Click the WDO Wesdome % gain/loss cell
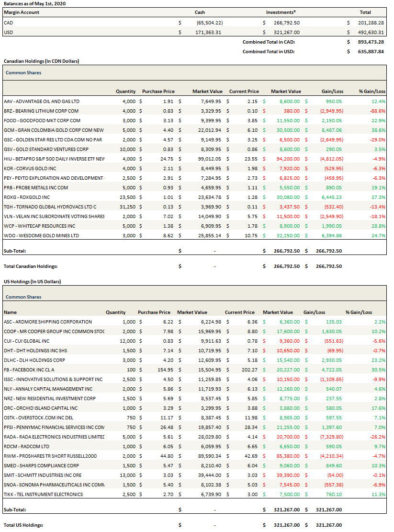This screenshot has width=394, height=532. pyautogui.click(x=378, y=235)
